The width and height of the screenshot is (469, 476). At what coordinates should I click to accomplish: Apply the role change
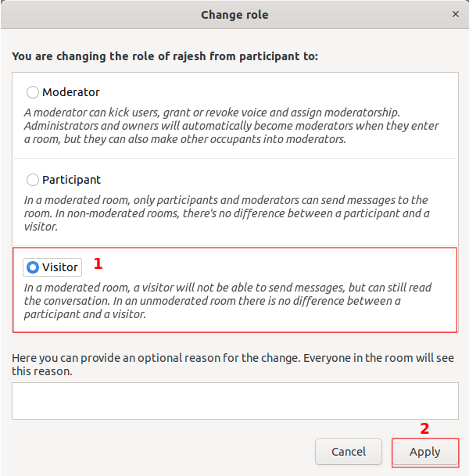(424, 452)
